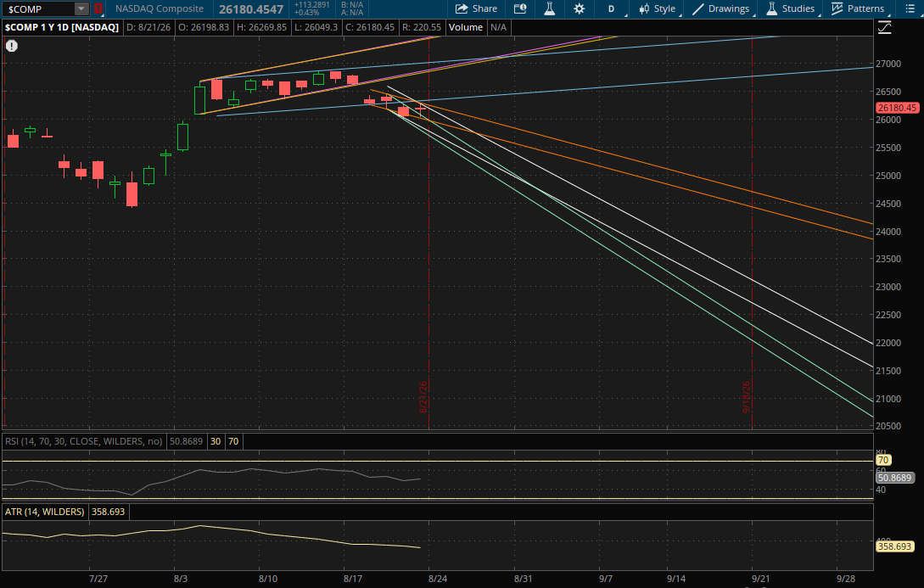Open chart settings gear icon
Screen dimensions: 924x588
click(580, 8)
